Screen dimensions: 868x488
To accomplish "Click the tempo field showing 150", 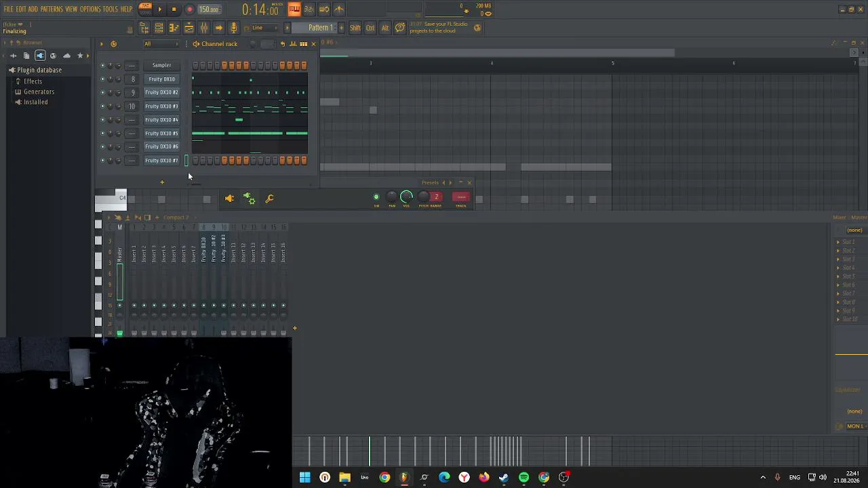I will [209, 9].
